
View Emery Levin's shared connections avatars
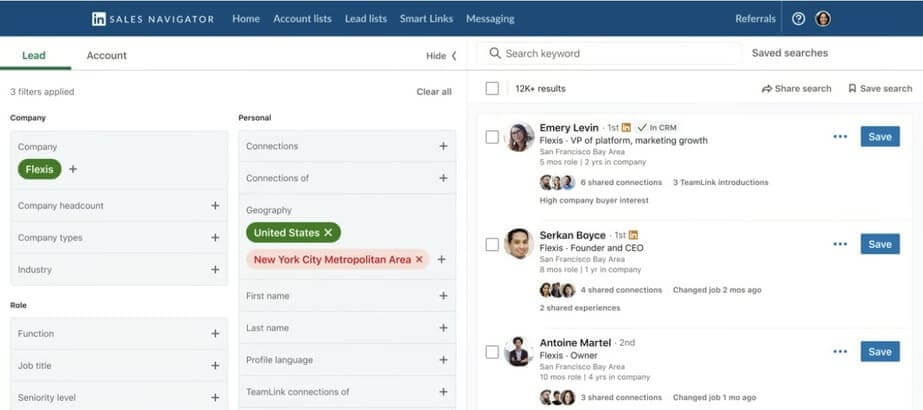[557, 182]
